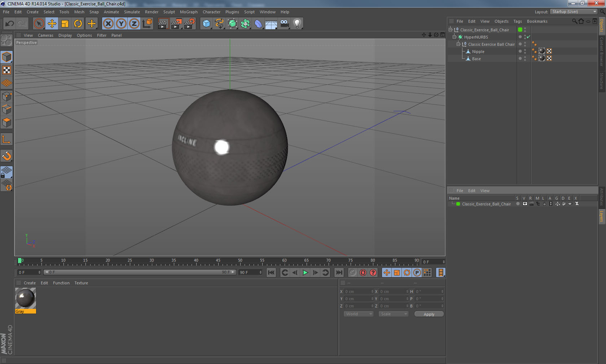Toggle HyperNURBS enabled green checkmark
This screenshot has width=606, height=364.
click(528, 37)
